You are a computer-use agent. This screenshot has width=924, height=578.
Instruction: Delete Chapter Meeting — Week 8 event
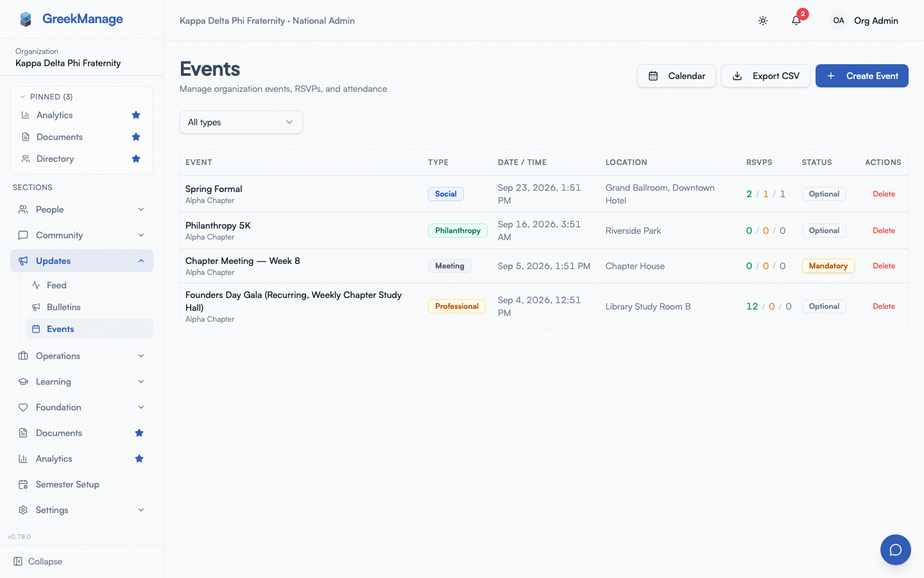pos(884,266)
